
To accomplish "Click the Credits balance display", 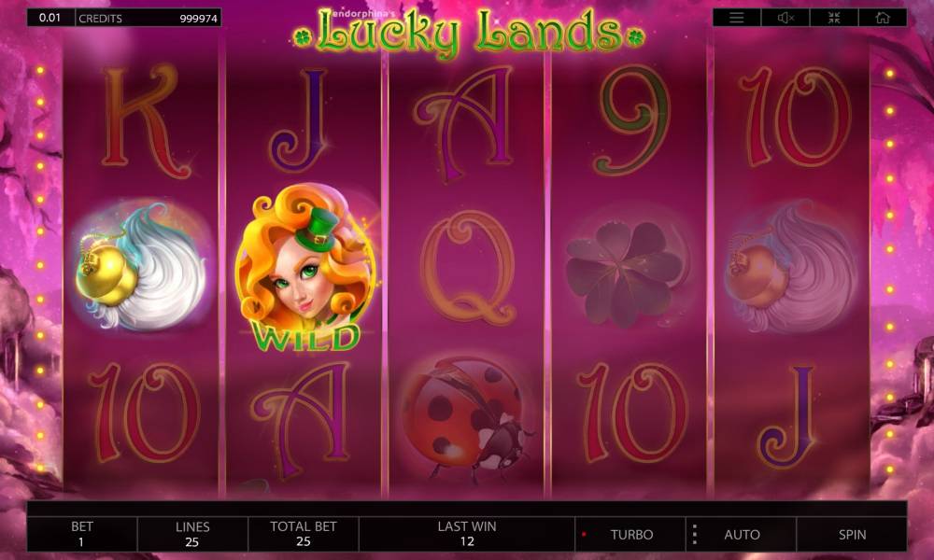I will 149,18.
